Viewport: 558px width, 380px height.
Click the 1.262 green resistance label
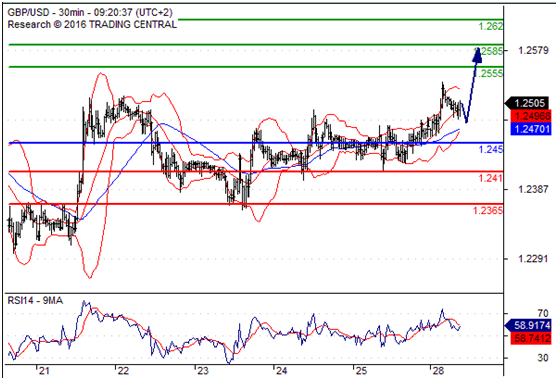pyautogui.click(x=491, y=26)
